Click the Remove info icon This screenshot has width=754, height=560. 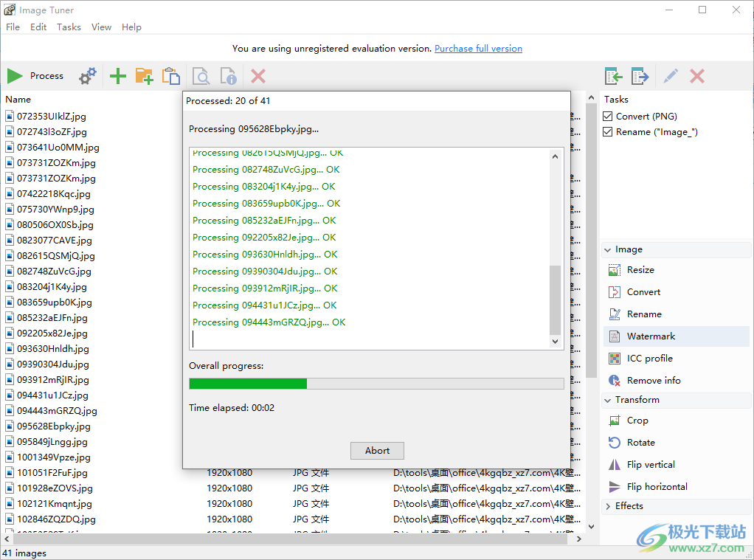(615, 381)
